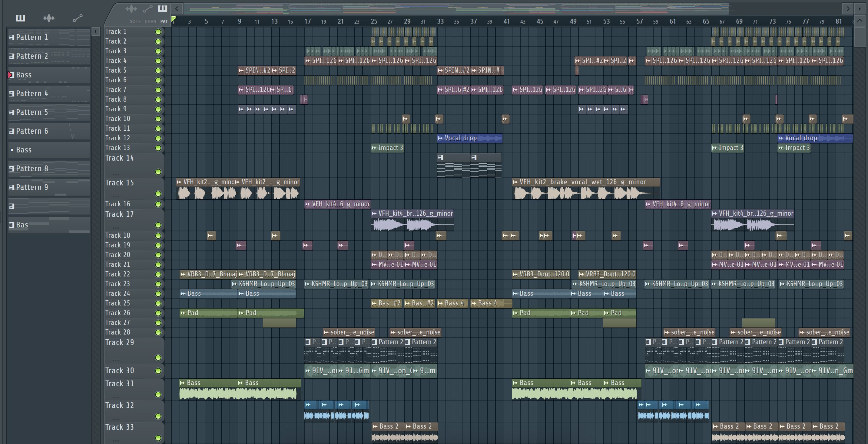Click the Vocal drop clip menu icon
The image size is (868, 444).
coord(440,138)
